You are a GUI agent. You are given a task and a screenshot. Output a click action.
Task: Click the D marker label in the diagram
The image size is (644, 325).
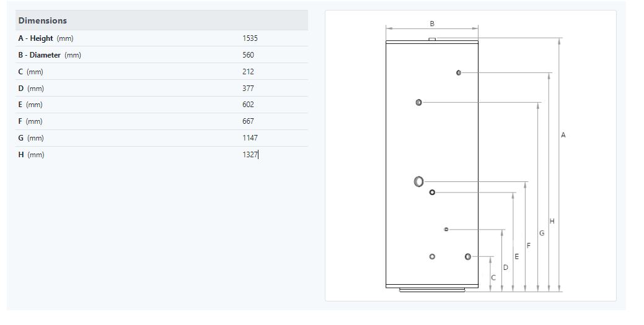pyautogui.click(x=505, y=267)
